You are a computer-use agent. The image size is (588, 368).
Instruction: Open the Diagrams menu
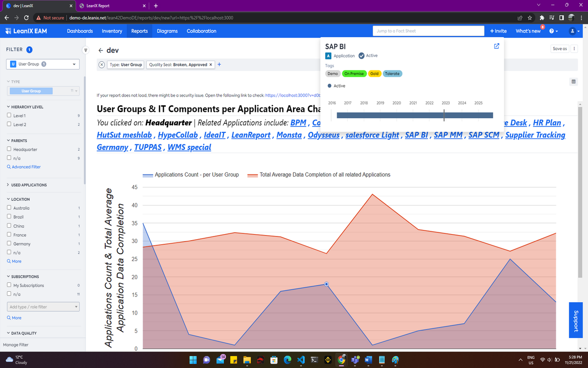(167, 31)
